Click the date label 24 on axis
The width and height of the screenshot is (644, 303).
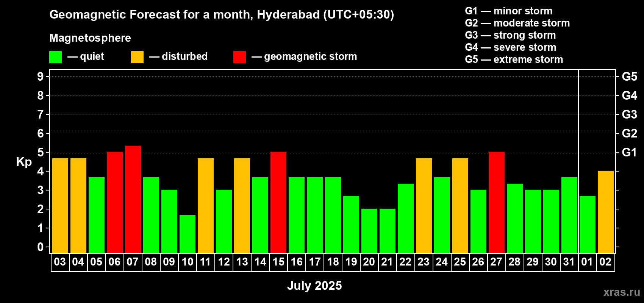[442, 262]
